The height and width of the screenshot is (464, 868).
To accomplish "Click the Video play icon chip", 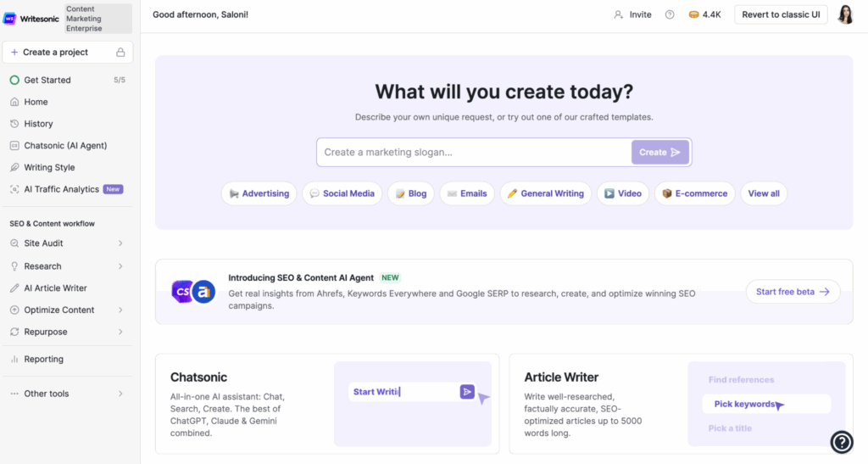I will [x=609, y=193].
